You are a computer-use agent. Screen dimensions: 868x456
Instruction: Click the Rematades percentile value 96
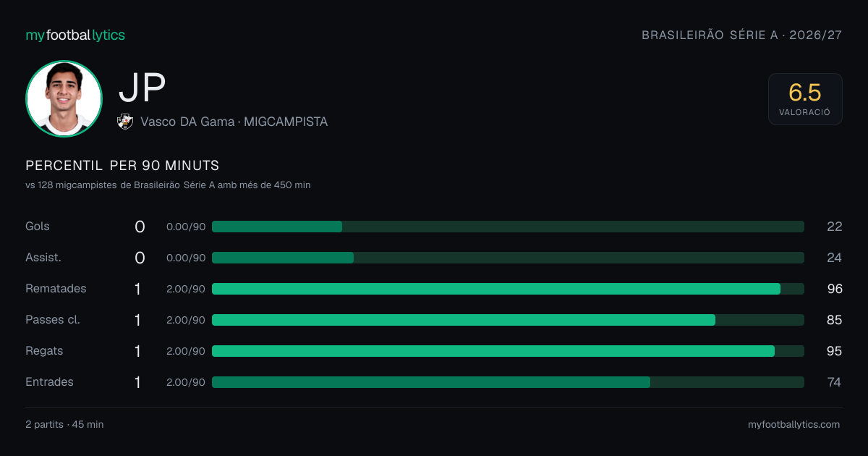pos(835,289)
